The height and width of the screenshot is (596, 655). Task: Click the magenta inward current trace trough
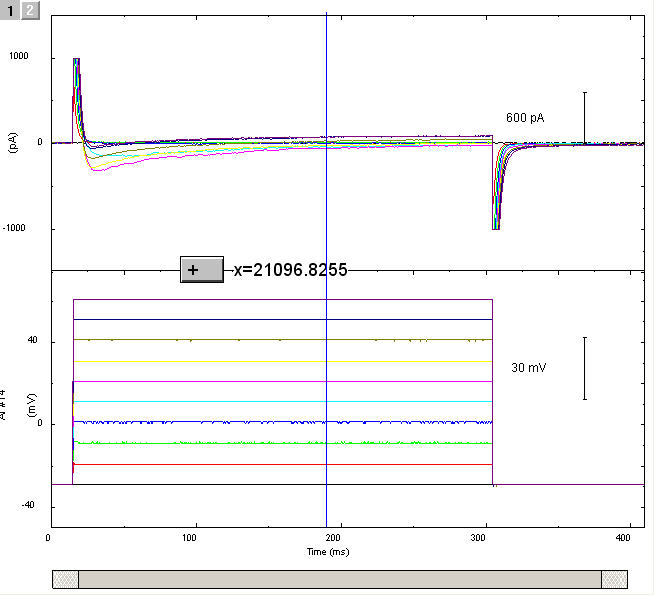tap(96, 171)
